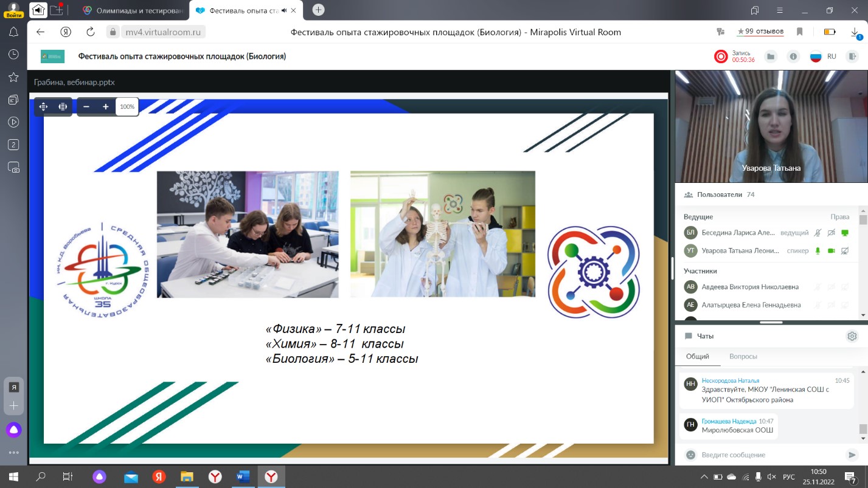This screenshot has height=488, width=868.
Task: Toggle camera for Уварова Татьяна
Action: click(x=832, y=250)
